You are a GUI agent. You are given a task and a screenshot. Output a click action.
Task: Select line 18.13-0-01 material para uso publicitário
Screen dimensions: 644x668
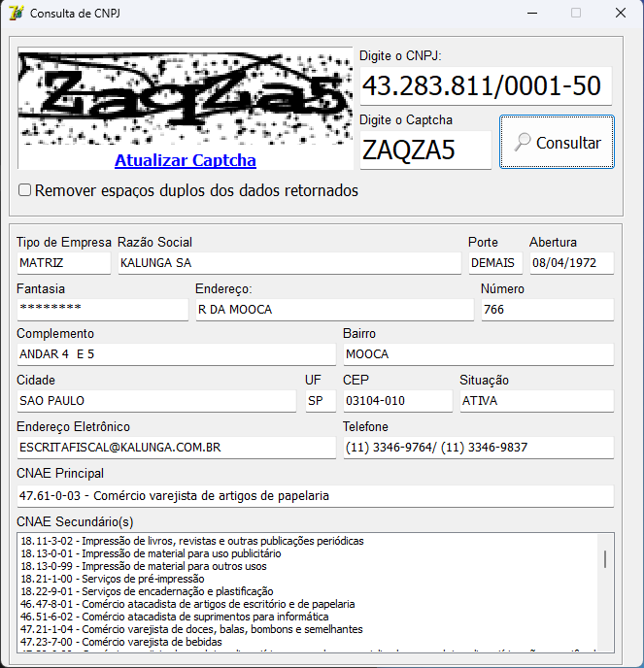[151, 553]
